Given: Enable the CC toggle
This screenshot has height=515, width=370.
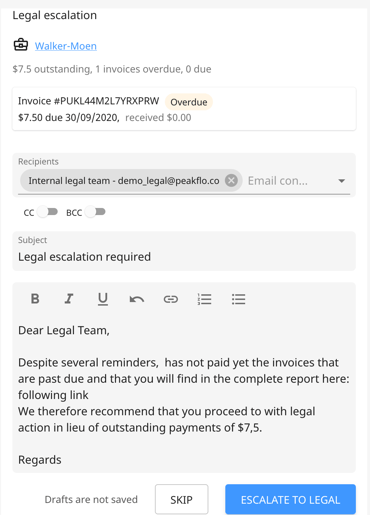Looking at the screenshot, I should (x=47, y=212).
